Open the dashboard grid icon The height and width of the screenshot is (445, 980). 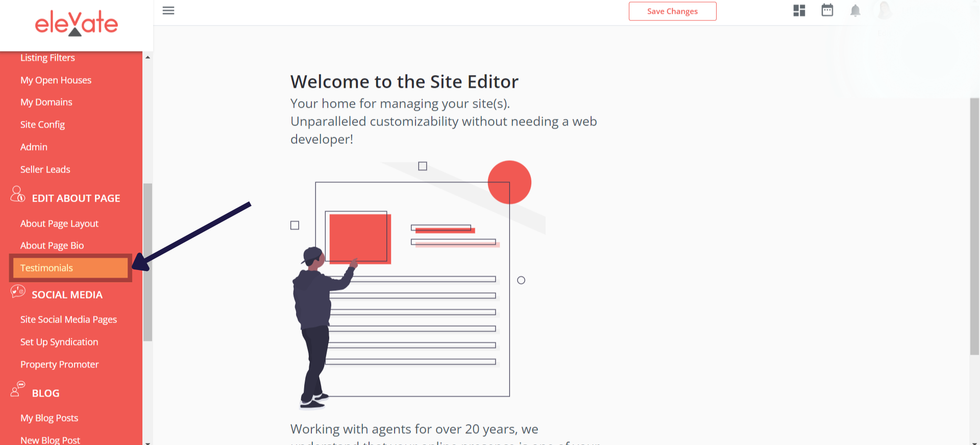click(799, 11)
